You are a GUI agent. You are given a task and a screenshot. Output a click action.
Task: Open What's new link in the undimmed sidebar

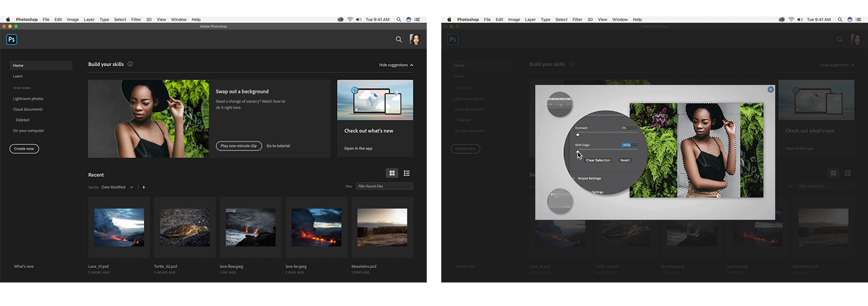(24, 266)
